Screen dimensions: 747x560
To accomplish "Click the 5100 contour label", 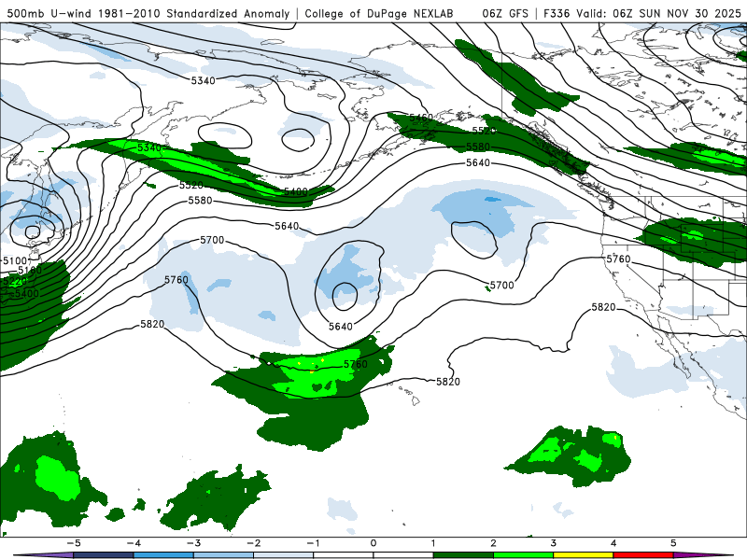I will [x=15, y=260].
